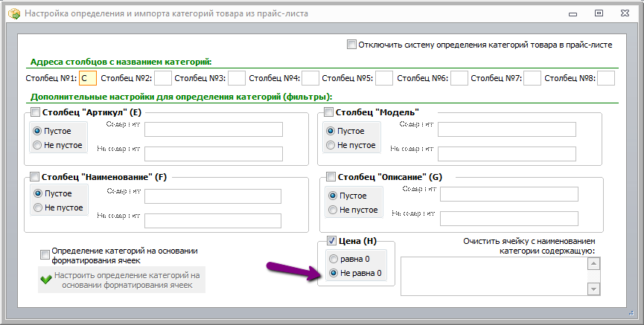Minimize the settings dialog window
Screen dimensions: 644x325
click(573, 14)
